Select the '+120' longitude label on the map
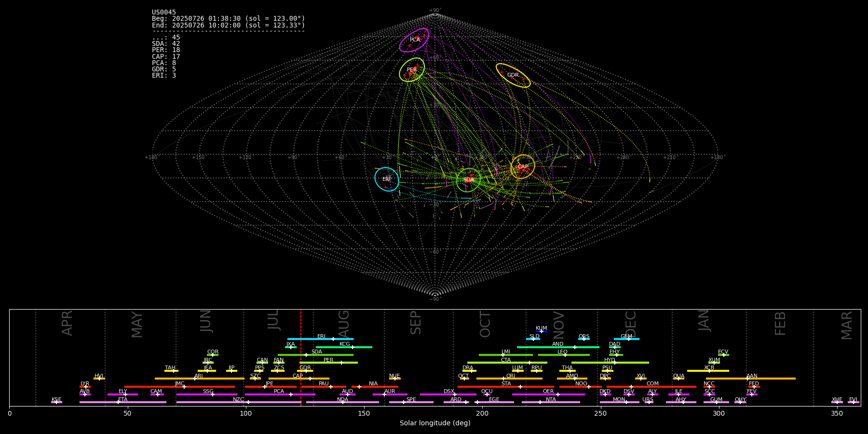Image resolution: width=868 pixels, height=434 pixels. pos(245,158)
